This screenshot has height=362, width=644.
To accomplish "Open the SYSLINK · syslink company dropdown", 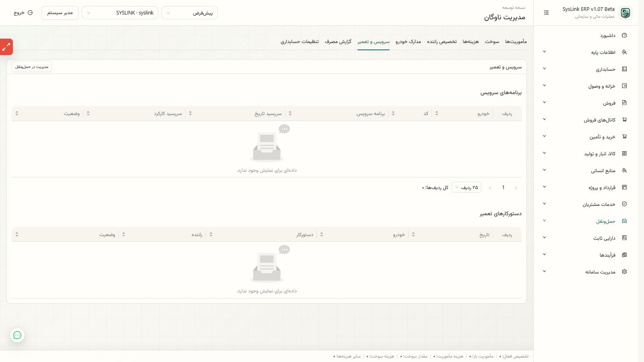I will click(x=120, y=13).
